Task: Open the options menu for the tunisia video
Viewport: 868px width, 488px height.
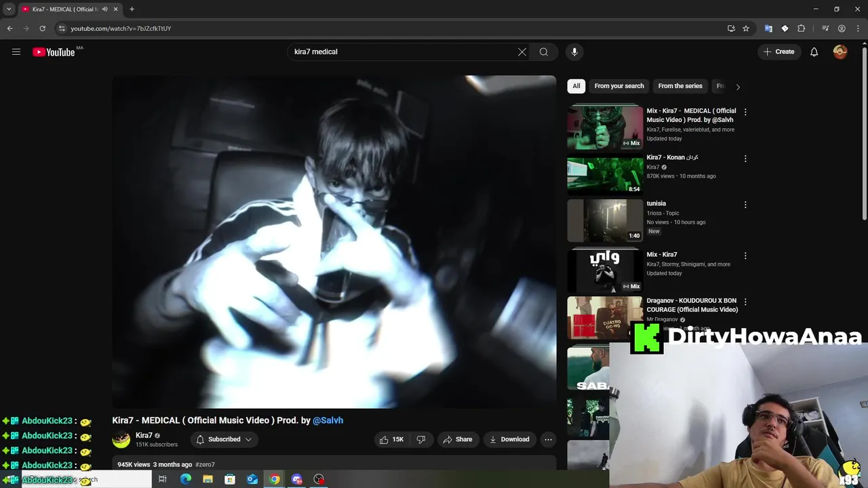Action: pos(745,205)
